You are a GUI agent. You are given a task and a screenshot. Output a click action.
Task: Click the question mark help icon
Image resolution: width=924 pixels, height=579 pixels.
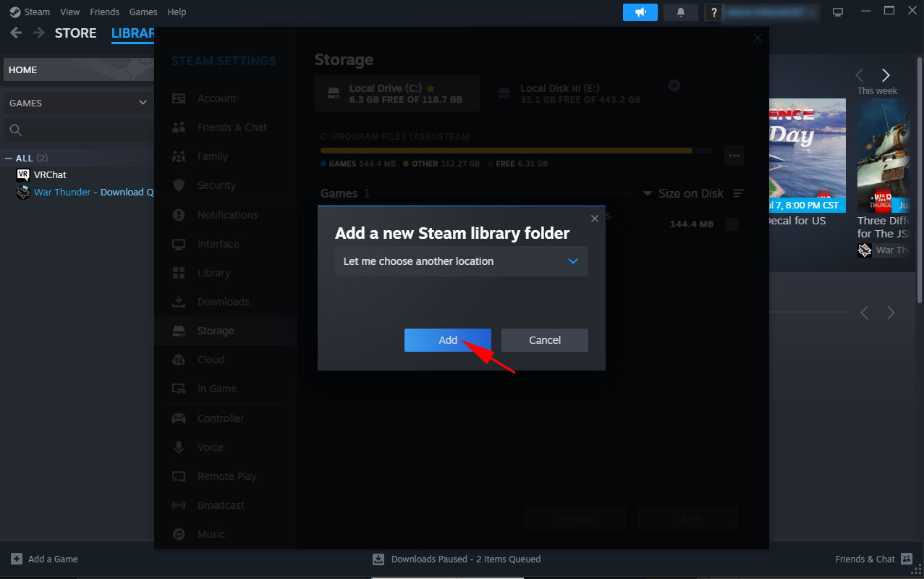click(x=714, y=12)
